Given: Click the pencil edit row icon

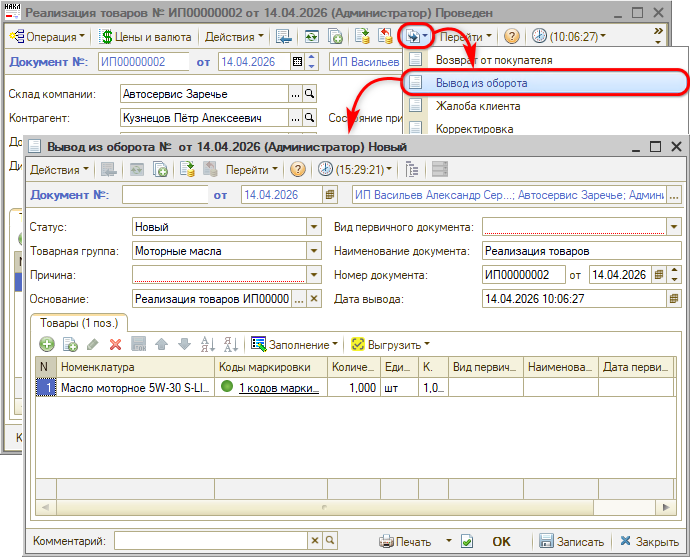Looking at the screenshot, I should (x=92, y=344).
